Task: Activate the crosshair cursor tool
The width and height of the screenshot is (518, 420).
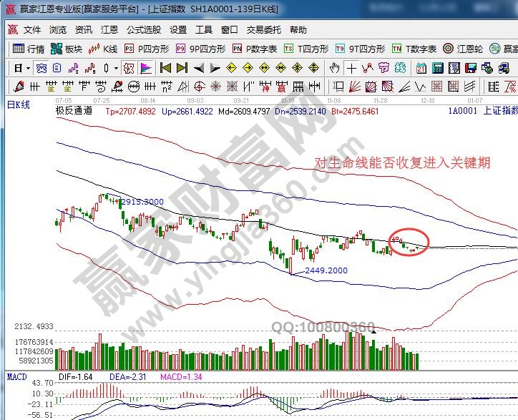Action: 351,69
